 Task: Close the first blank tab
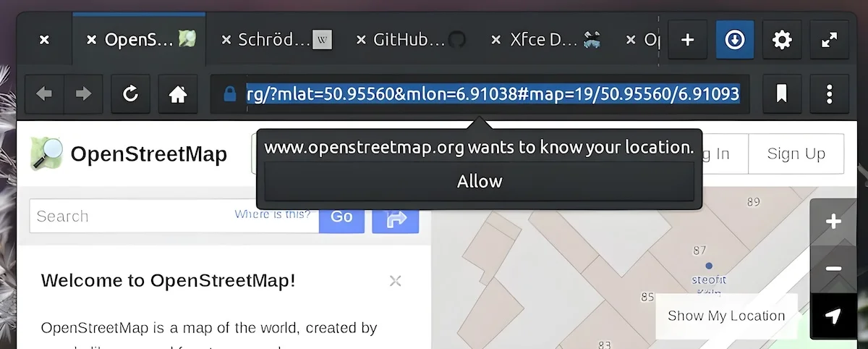click(44, 40)
